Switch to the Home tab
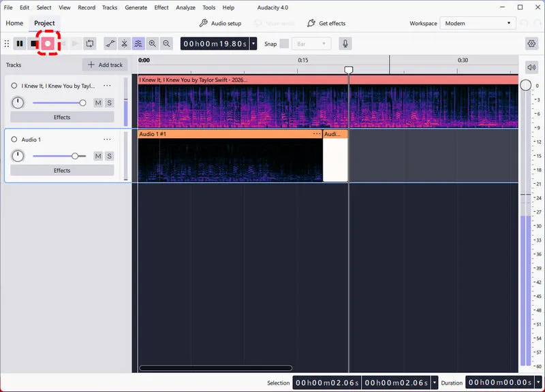The height and width of the screenshot is (392, 545). [x=14, y=23]
